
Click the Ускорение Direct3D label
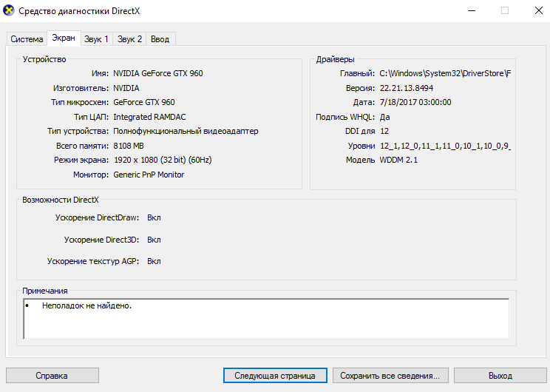(102, 240)
